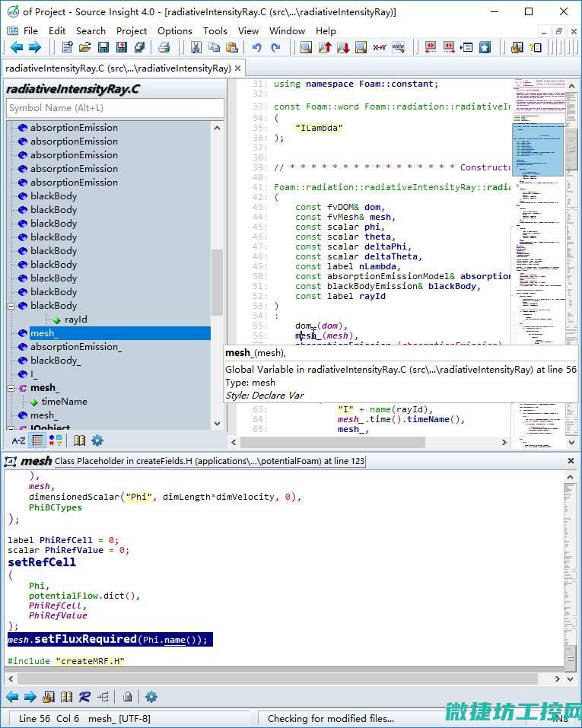
Task: Open the Window menu
Action: (287, 31)
